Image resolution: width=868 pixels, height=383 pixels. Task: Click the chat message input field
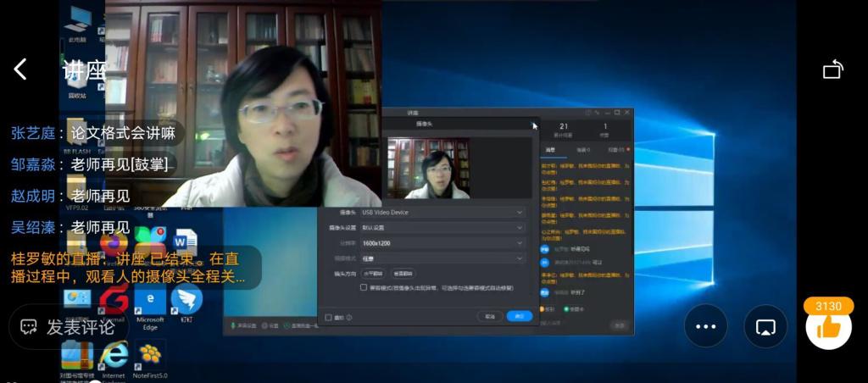pyautogui.click(x=575, y=323)
